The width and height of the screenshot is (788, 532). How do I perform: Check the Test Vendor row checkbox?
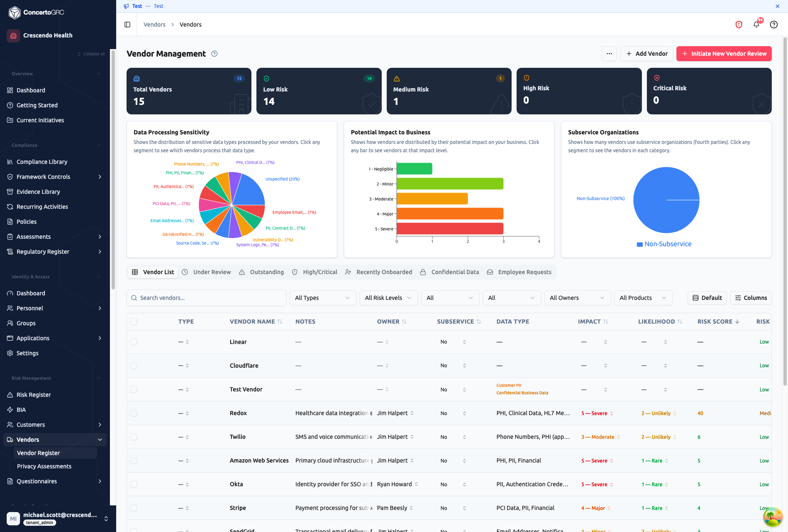[134, 389]
